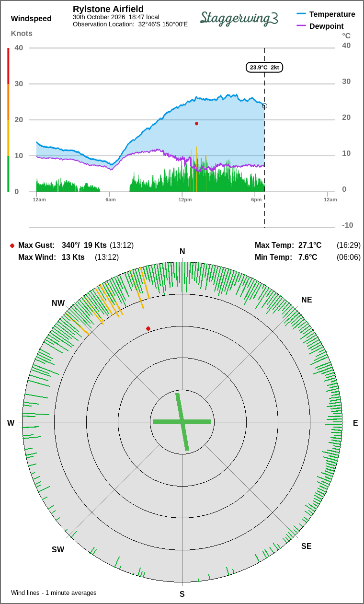Click the Wind lines 1 minute averages note
364x604 pixels.
[54, 593]
